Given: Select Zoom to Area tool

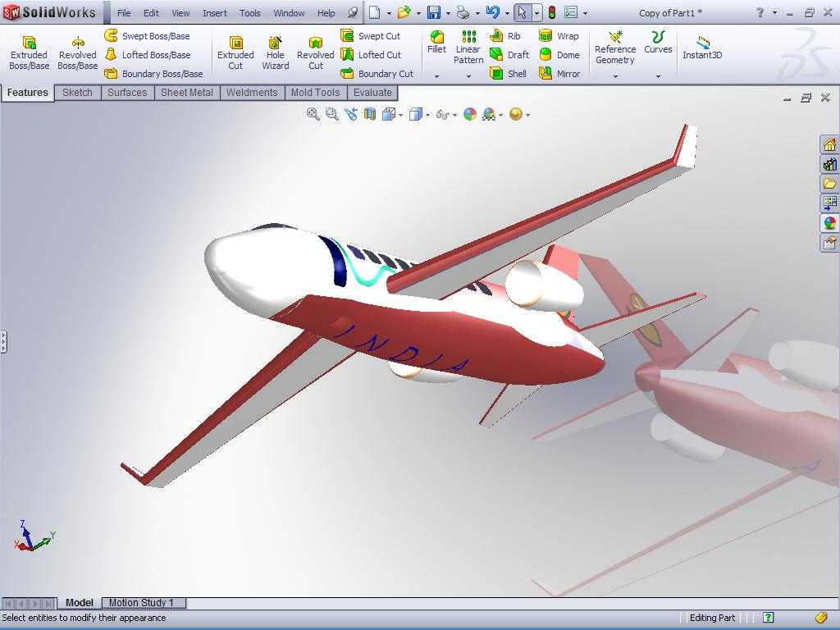Looking at the screenshot, I should coord(331,113).
